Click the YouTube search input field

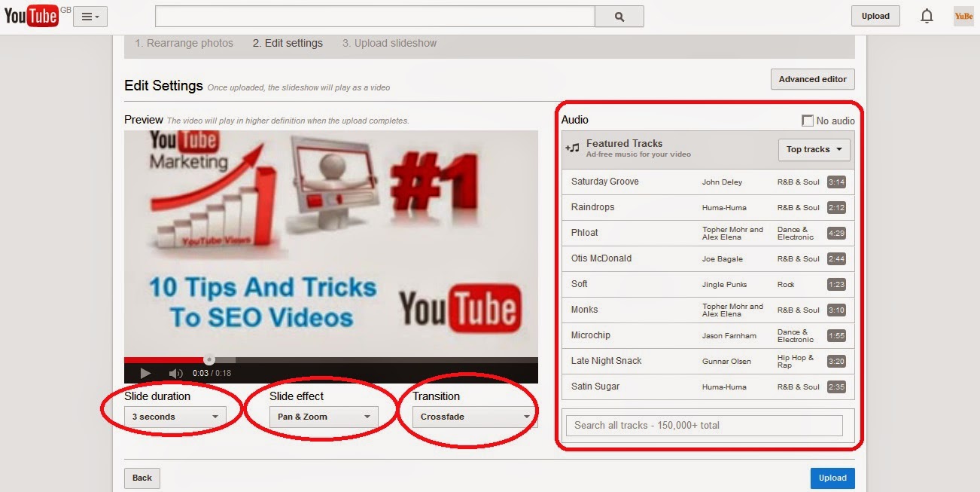pyautogui.click(x=375, y=16)
